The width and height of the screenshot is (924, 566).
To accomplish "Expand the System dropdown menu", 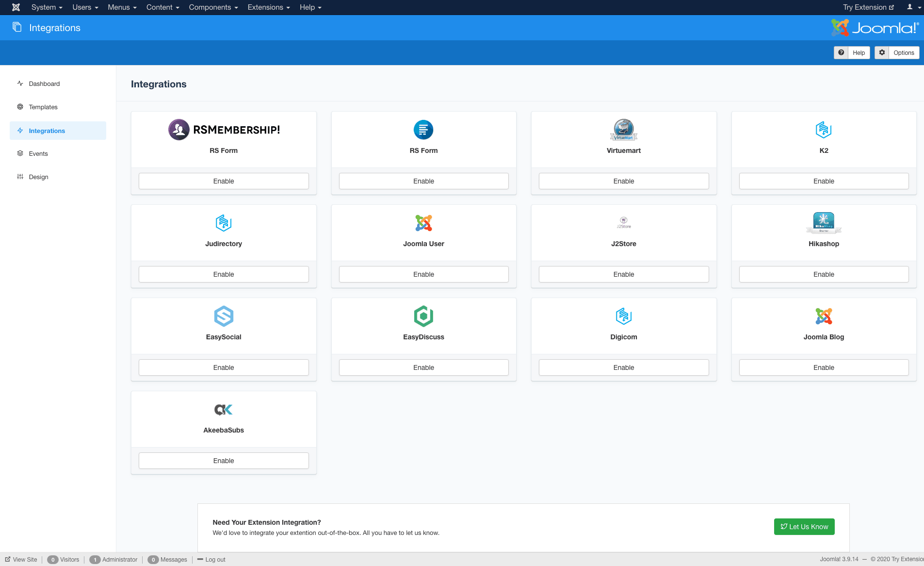I will pyautogui.click(x=47, y=7).
